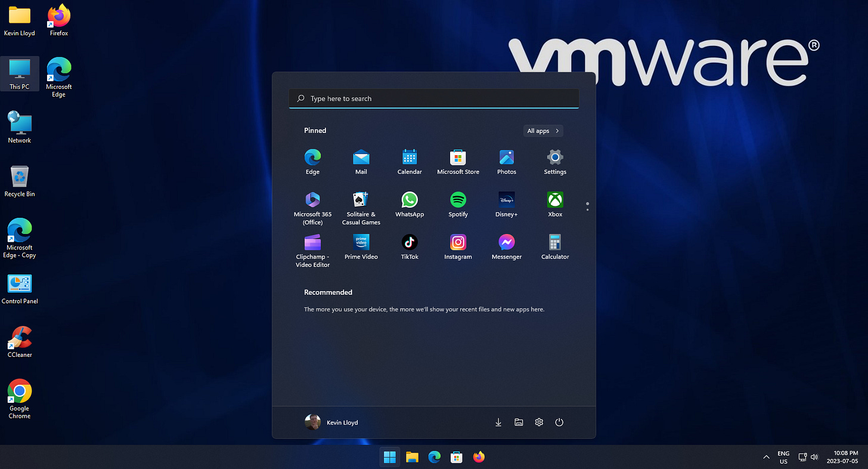Open Firefox from the taskbar
This screenshot has height=469, width=868.
[x=479, y=456]
